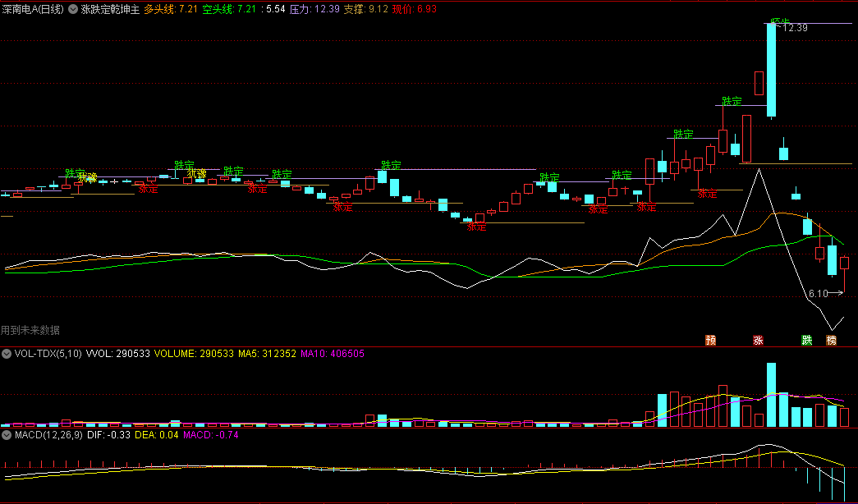Click the orange 预 marker icon
The height and width of the screenshot is (504, 858).
click(711, 340)
